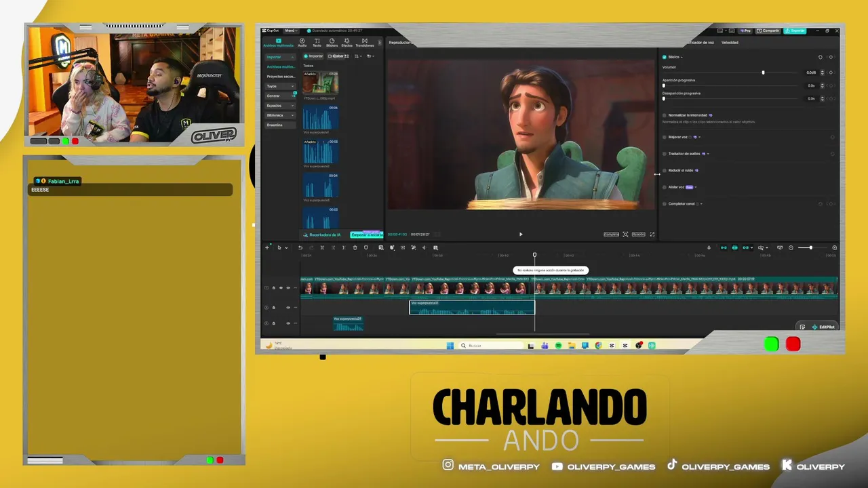Select the Voz superpuesta31 audio clip
Image resolution: width=868 pixels, height=488 pixels.
[472, 308]
